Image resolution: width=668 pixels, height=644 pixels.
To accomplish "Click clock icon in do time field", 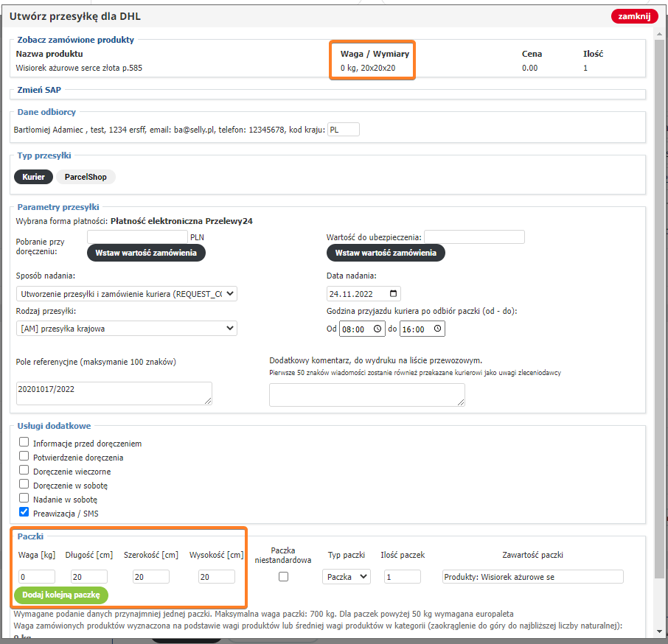I will (x=438, y=329).
